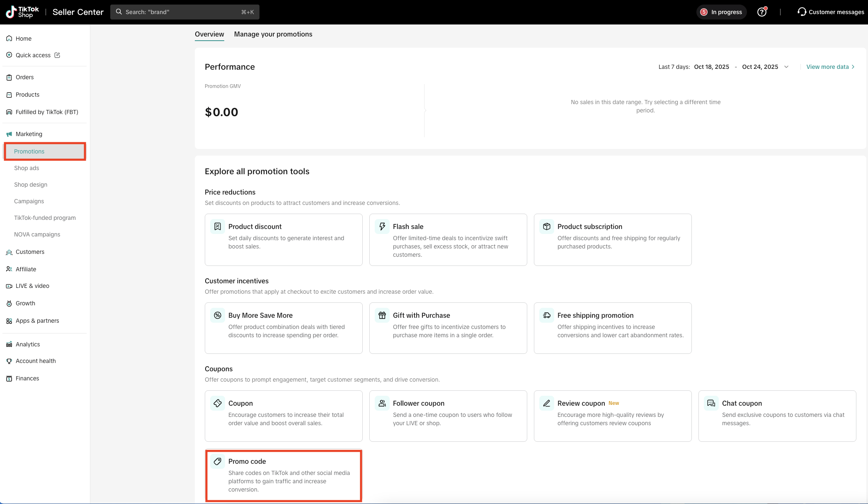Image resolution: width=868 pixels, height=504 pixels.
Task: Collapse the Marketing sidebar section
Action: 29,134
